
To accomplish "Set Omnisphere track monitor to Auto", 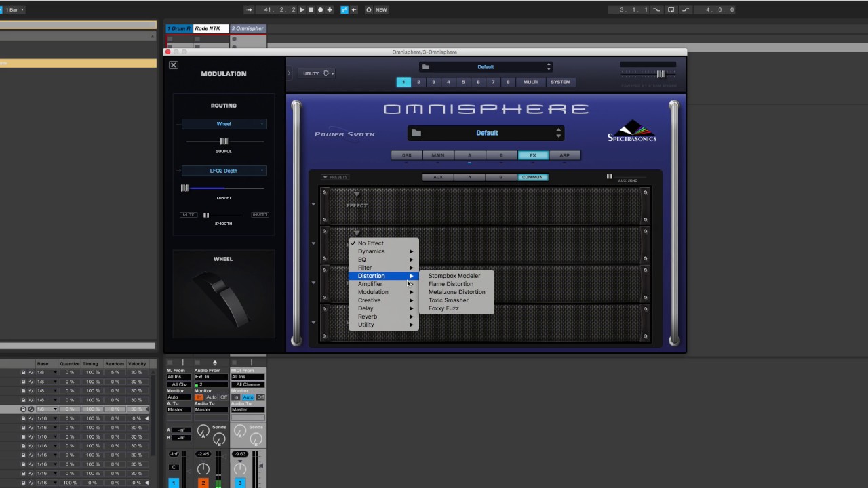I will (x=248, y=397).
